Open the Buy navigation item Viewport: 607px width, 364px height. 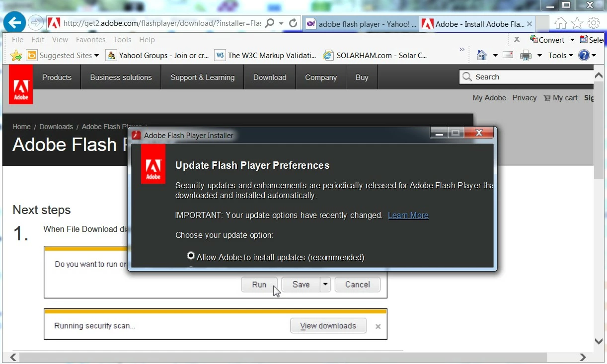pyautogui.click(x=362, y=77)
